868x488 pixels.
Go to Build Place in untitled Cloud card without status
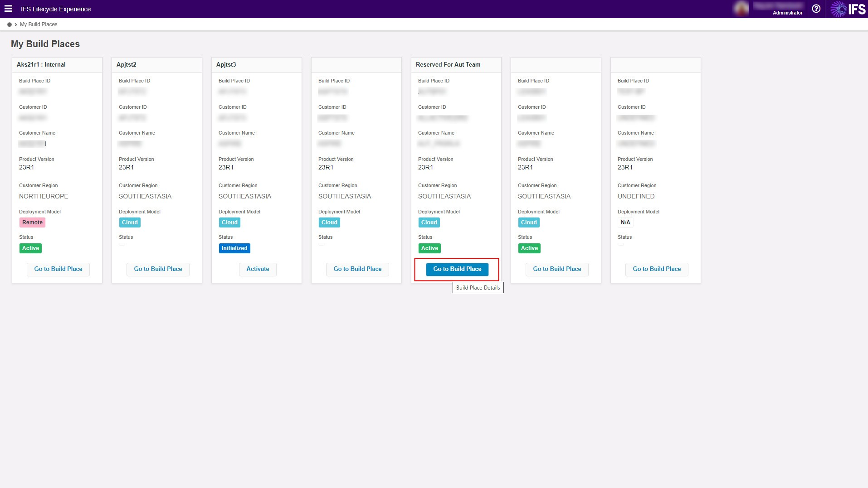click(x=357, y=269)
